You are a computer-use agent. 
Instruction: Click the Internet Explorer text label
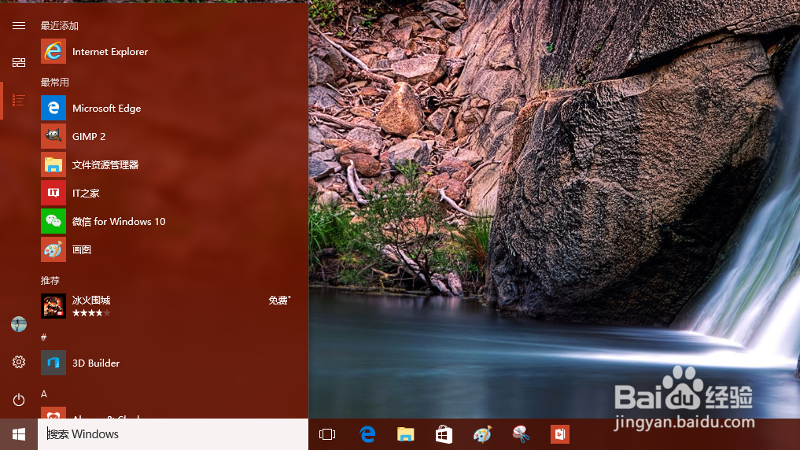[x=110, y=52]
